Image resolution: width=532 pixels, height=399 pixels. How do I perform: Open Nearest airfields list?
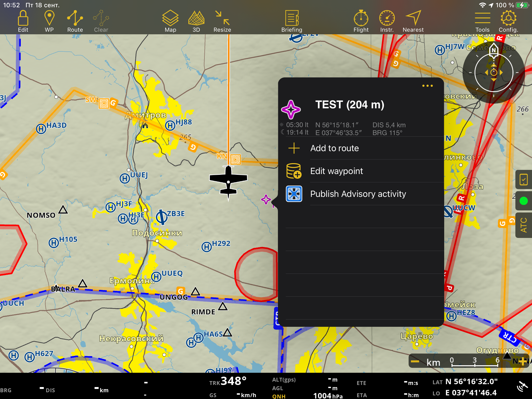click(413, 21)
